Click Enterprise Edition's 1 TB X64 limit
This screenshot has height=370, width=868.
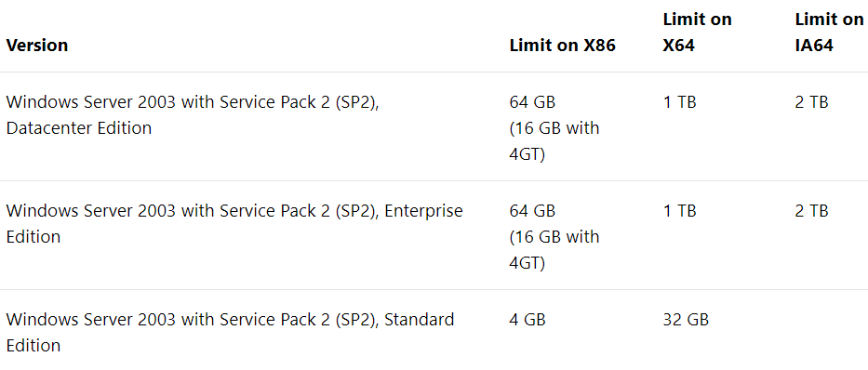tap(679, 211)
